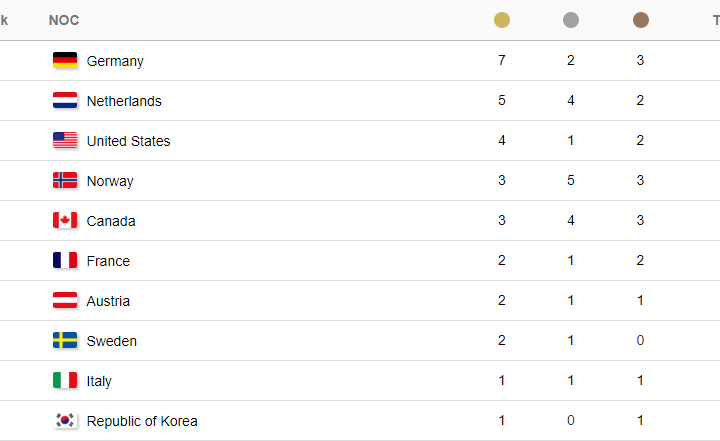Select the NOC column header

pyautogui.click(x=64, y=20)
